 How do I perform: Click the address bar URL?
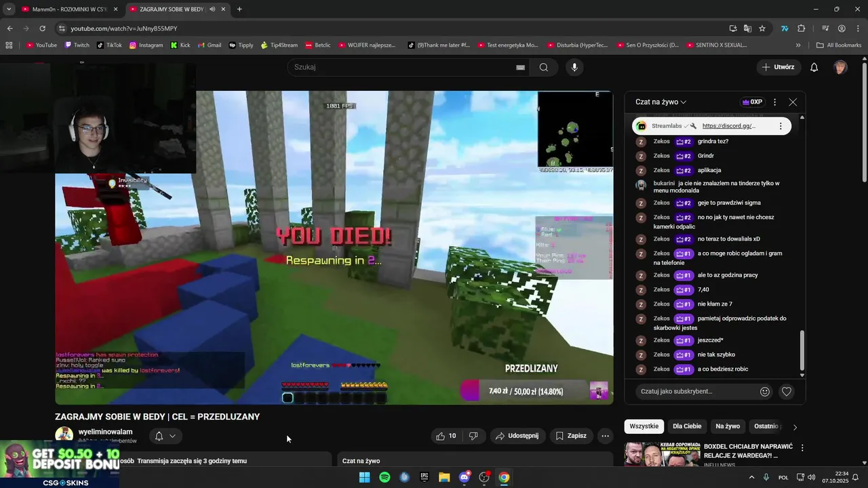[123, 28]
